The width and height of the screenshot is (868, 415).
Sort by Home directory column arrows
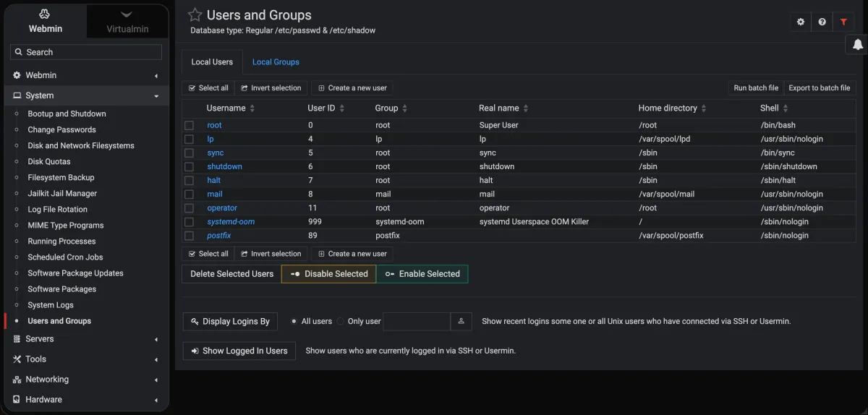click(x=703, y=108)
